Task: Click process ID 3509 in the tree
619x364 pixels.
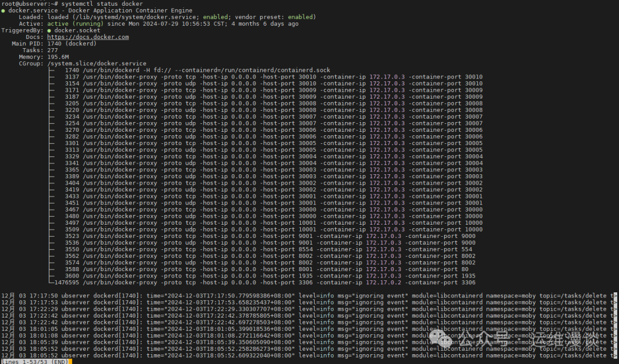Action: tap(72, 229)
